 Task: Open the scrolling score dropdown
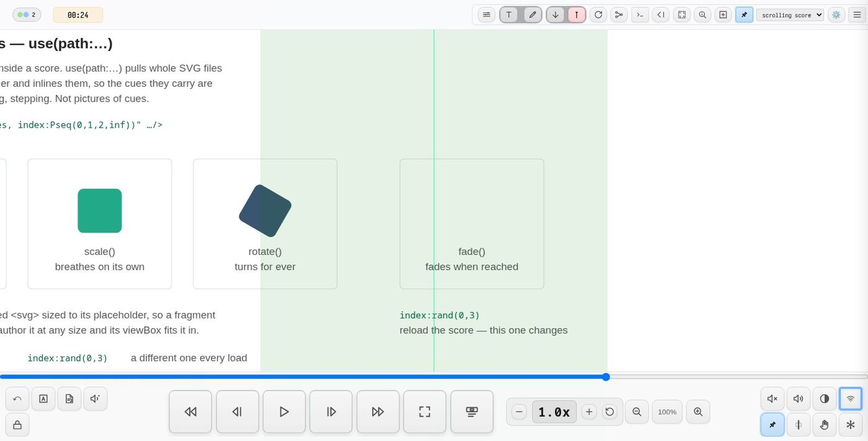click(790, 15)
